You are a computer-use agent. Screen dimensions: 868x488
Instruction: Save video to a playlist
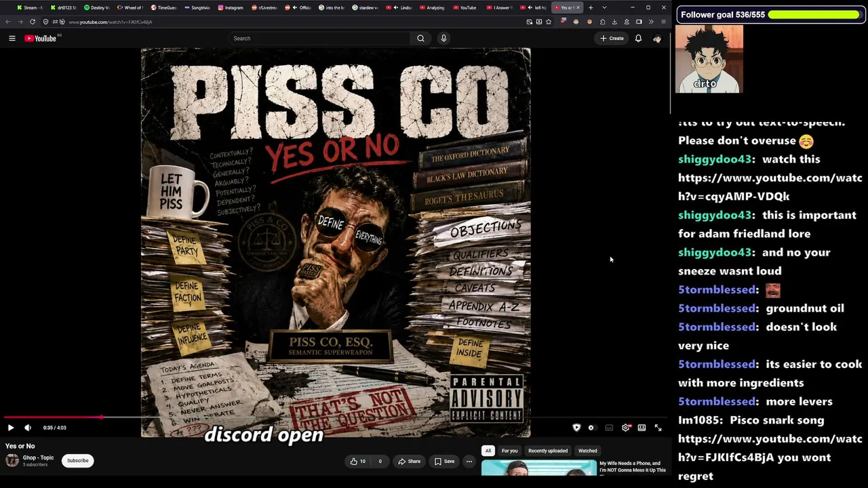point(444,462)
